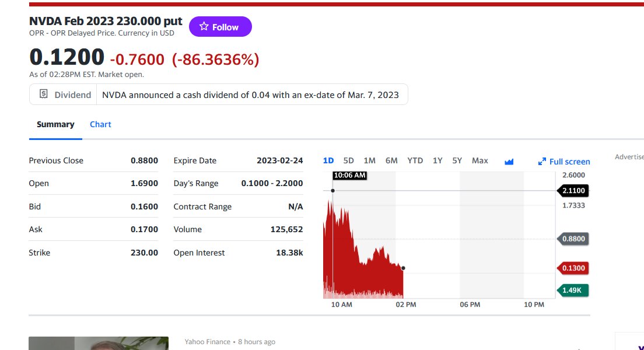Click the NVDA dividend announcement text
Image resolution: width=644 pixels, height=350 pixels.
tap(250, 95)
